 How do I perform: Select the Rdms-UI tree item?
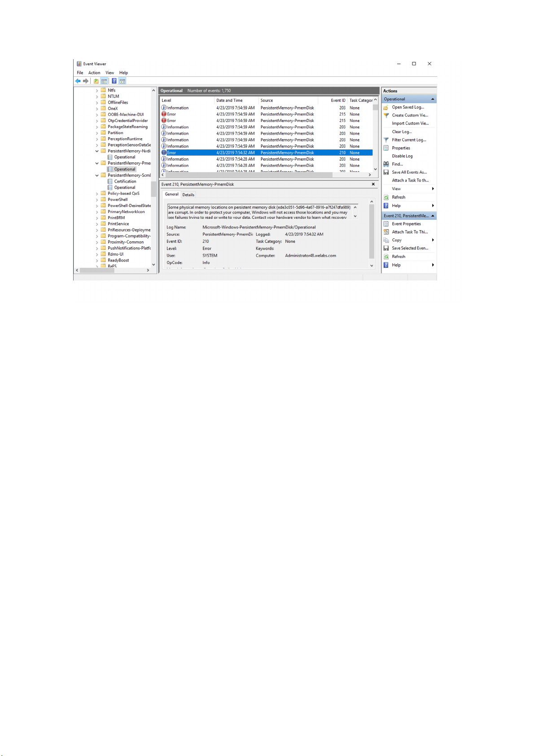pos(115,254)
